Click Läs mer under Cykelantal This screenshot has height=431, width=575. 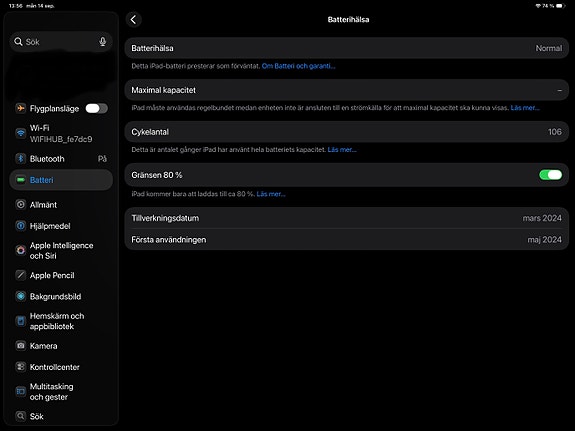click(342, 150)
